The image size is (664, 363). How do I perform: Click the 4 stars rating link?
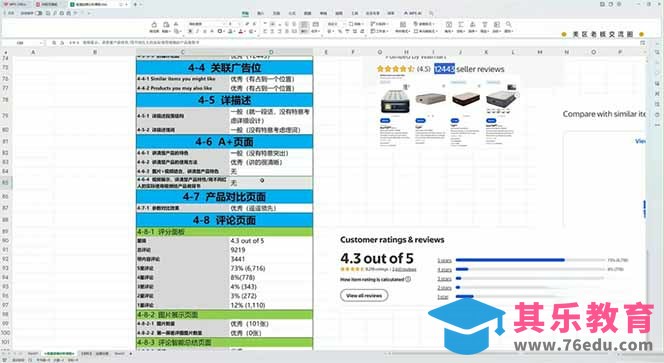point(444,269)
